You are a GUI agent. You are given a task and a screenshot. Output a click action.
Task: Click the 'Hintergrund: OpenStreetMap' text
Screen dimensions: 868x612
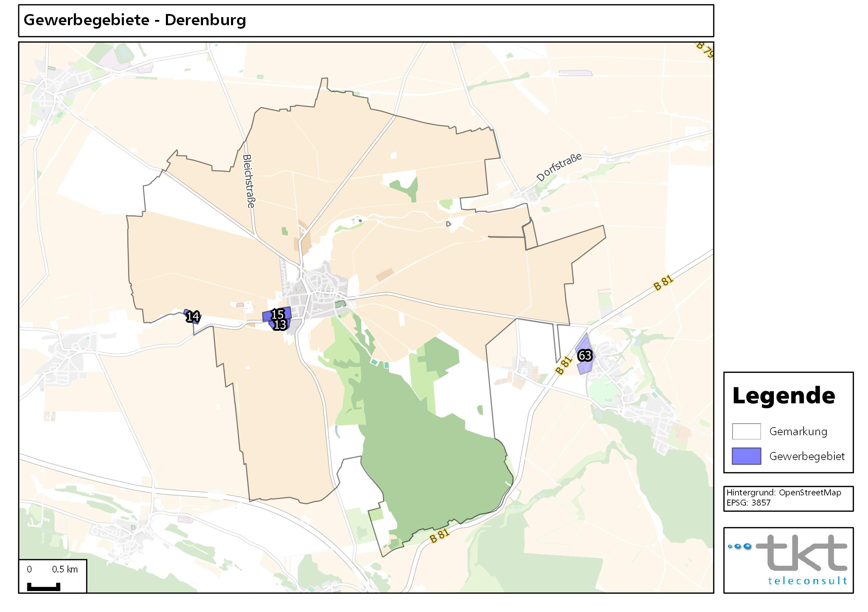(x=784, y=493)
